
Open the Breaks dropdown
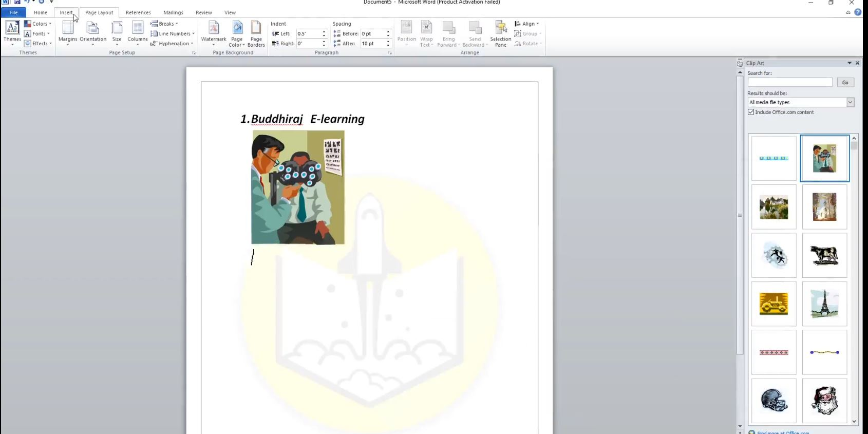click(165, 24)
